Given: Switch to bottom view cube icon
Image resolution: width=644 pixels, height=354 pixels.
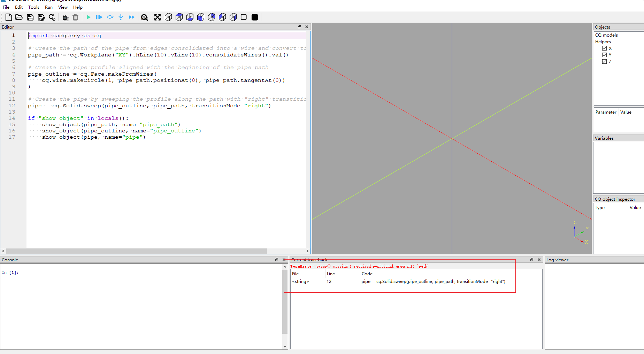Looking at the screenshot, I should click(x=190, y=17).
